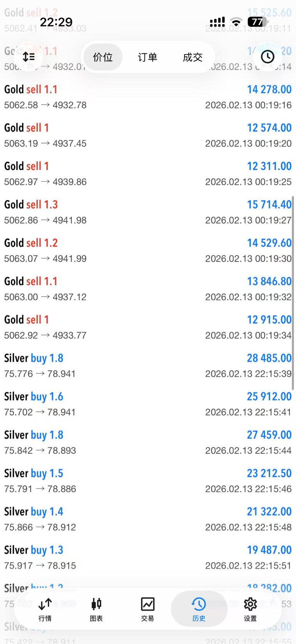This screenshot has width=296, height=644.
Task: Tap the battery indicator in status bar
Action: (257, 22)
